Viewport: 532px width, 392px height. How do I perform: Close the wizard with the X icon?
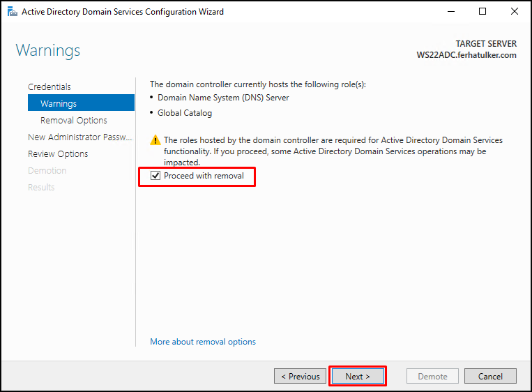515,12
